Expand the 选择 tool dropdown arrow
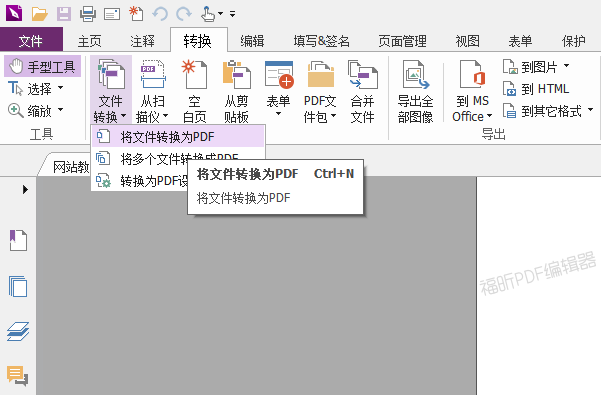The image size is (601, 395). coord(61,88)
